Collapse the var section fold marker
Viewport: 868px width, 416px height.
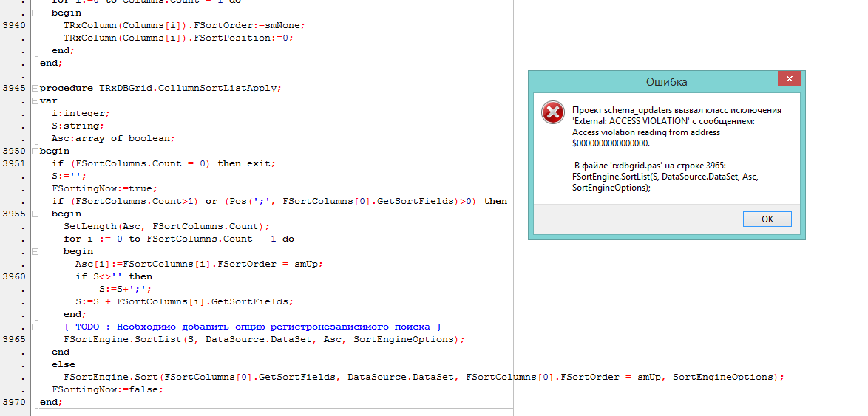click(x=34, y=100)
